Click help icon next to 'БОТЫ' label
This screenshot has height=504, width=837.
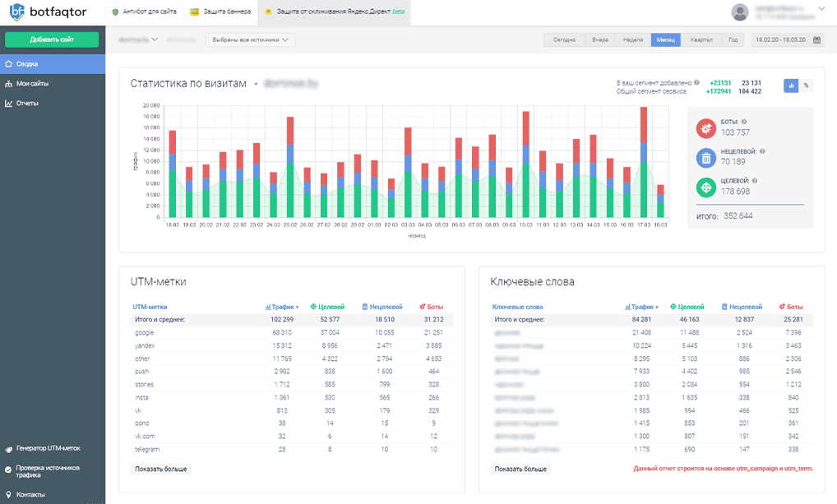[744, 122]
